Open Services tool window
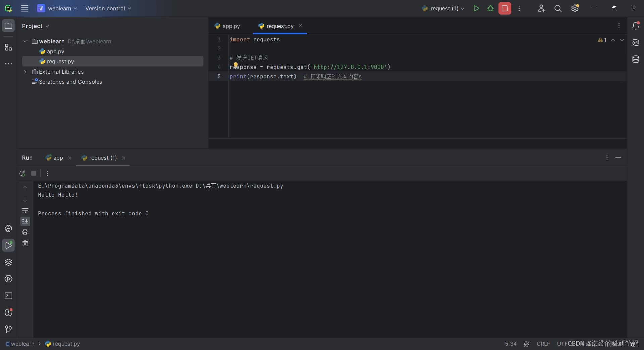Image resolution: width=644 pixels, height=350 pixels. 8,279
